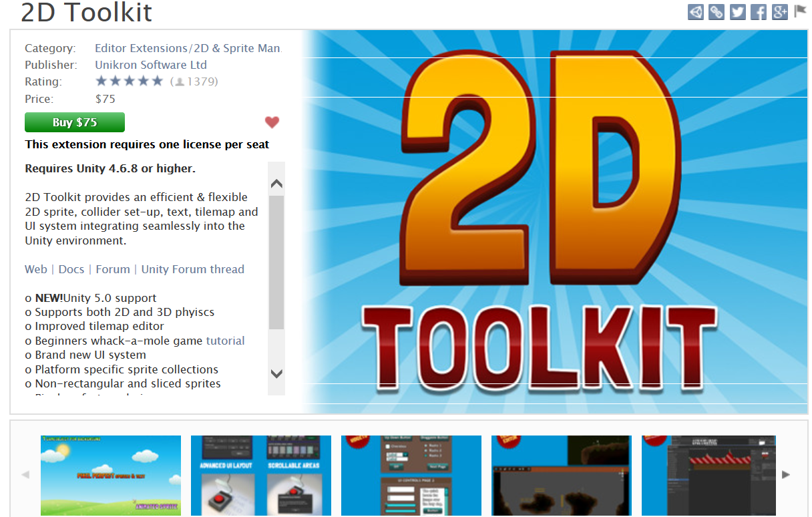Click description scrollbar down arrow
812x517 pixels.
click(276, 373)
